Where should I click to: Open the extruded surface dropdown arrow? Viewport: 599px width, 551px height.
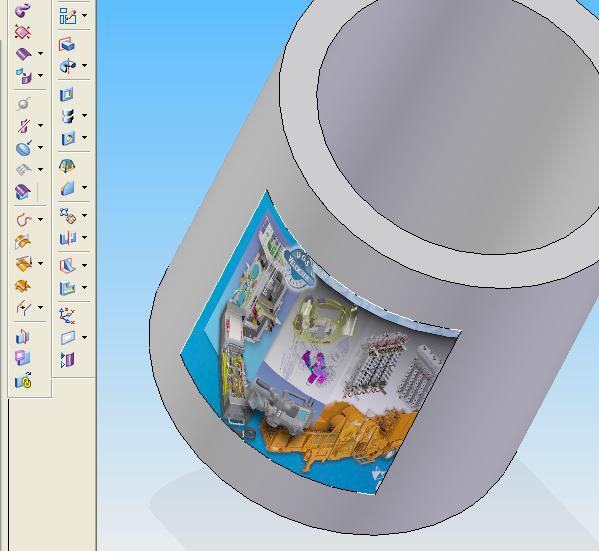(40, 53)
